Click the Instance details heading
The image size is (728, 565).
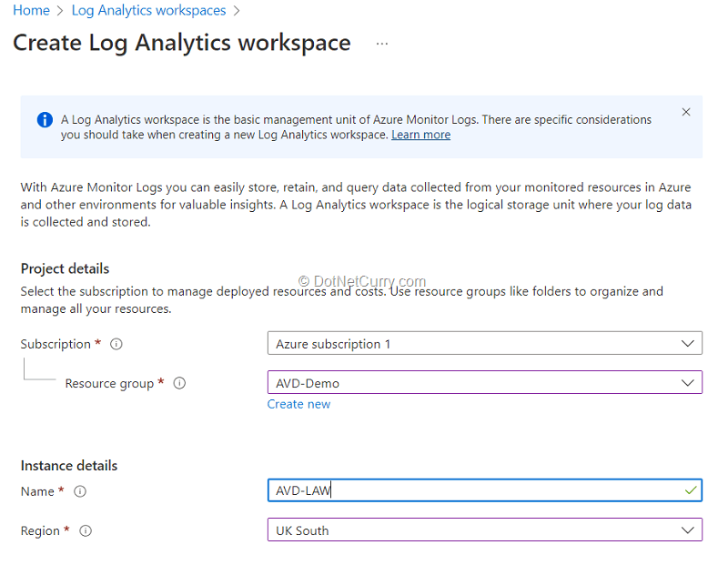point(69,466)
